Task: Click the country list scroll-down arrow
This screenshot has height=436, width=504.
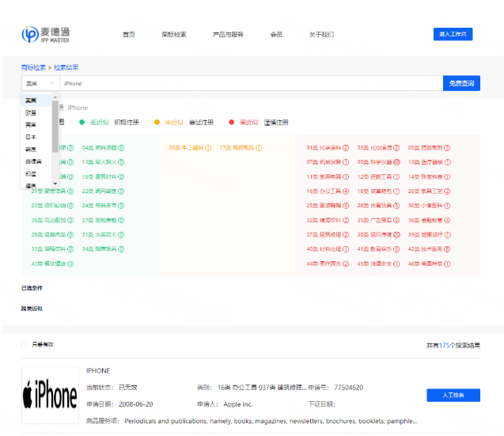Action: tap(55, 184)
